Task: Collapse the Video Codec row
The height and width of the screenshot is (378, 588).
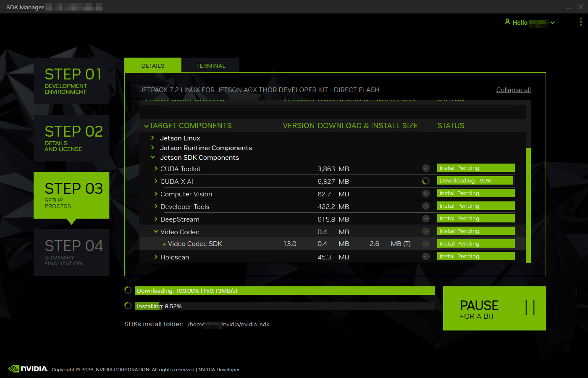Action: 156,232
